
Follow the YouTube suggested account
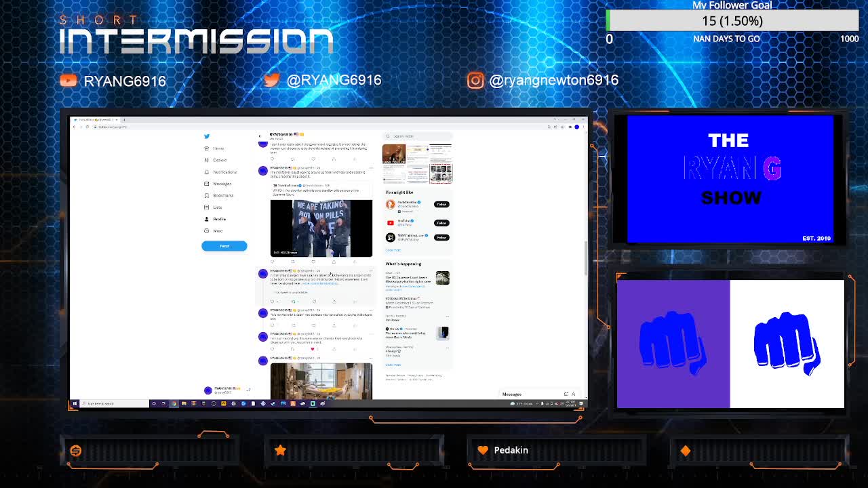(x=441, y=222)
